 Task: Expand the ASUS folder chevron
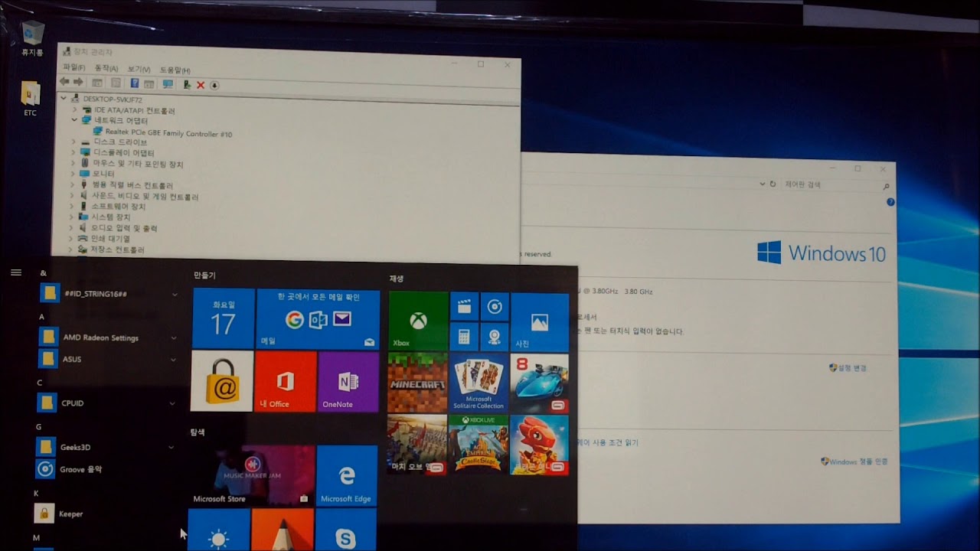pyautogui.click(x=173, y=359)
